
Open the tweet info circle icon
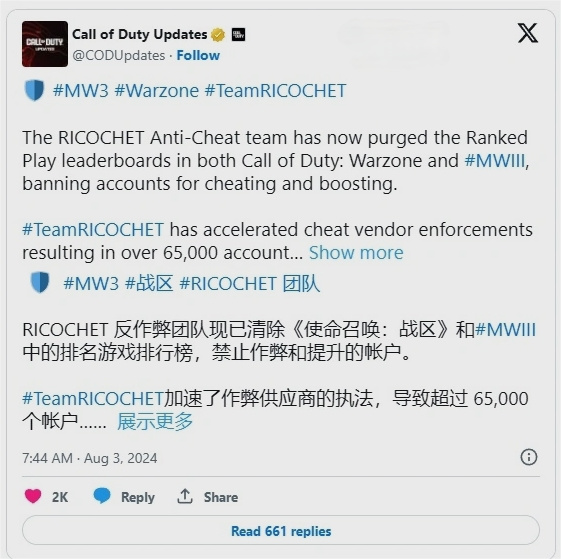click(529, 457)
